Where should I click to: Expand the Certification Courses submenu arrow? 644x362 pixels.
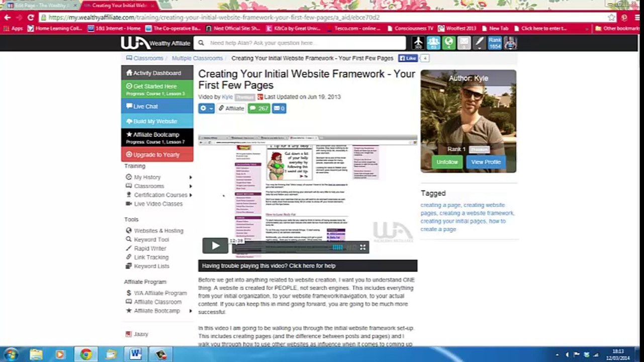(x=191, y=195)
